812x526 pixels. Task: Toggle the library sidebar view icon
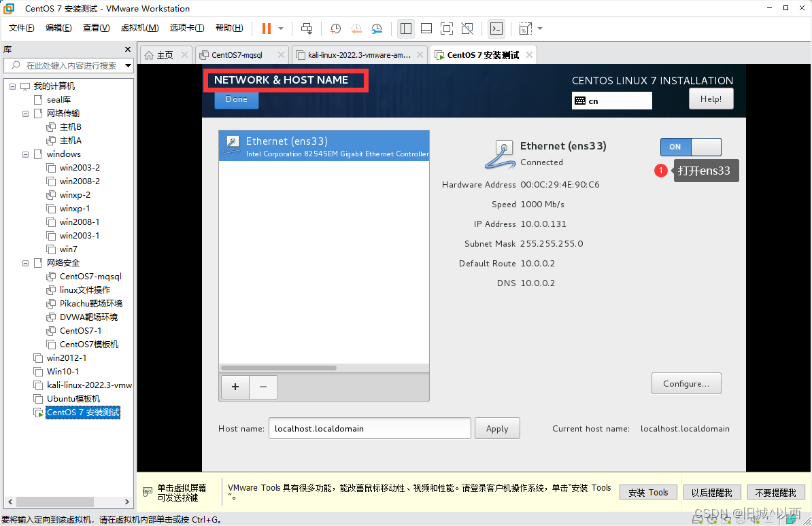(406, 29)
